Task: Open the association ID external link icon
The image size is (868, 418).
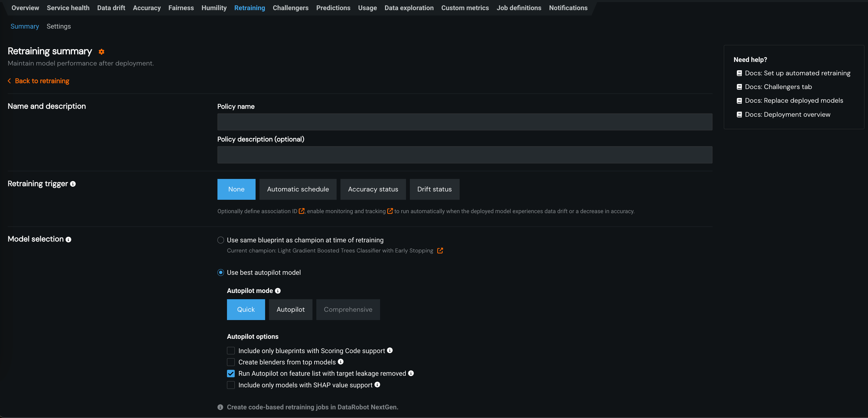Action: (301, 211)
